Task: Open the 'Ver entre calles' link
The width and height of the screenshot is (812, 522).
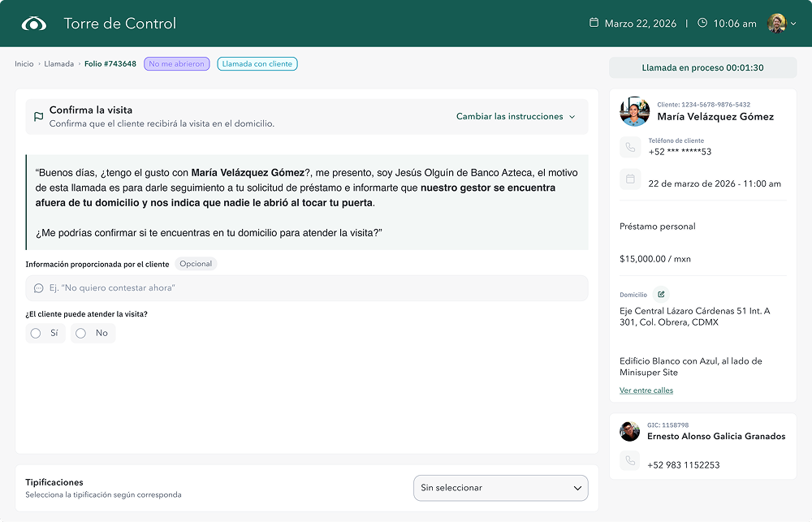Action: pyautogui.click(x=646, y=390)
